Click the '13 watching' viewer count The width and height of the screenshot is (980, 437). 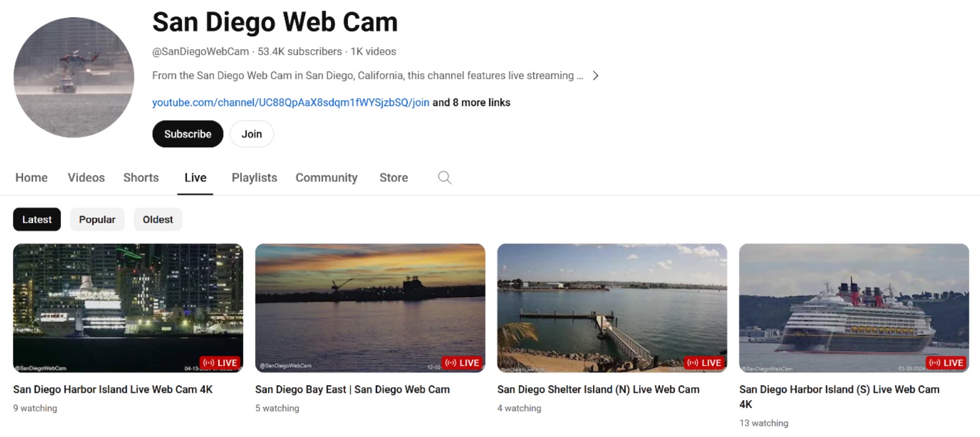(764, 423)
